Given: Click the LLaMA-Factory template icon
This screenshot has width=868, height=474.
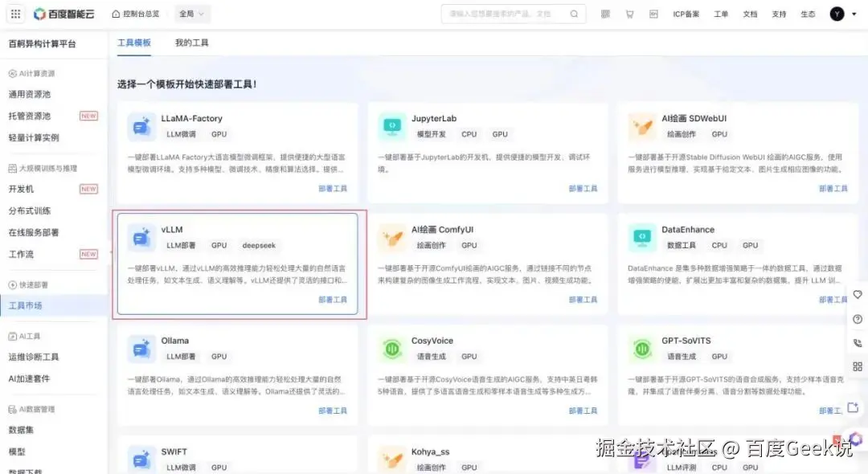Looking at the screenshot, I should tap(141, 127).
